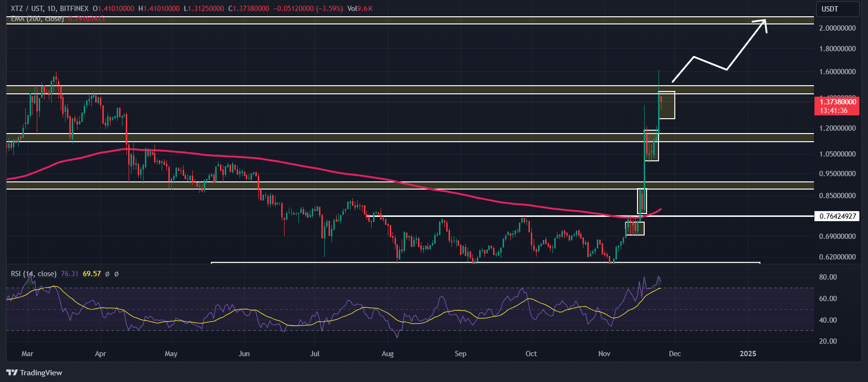Click the RSI moving average value 69.57

point(92,274)
